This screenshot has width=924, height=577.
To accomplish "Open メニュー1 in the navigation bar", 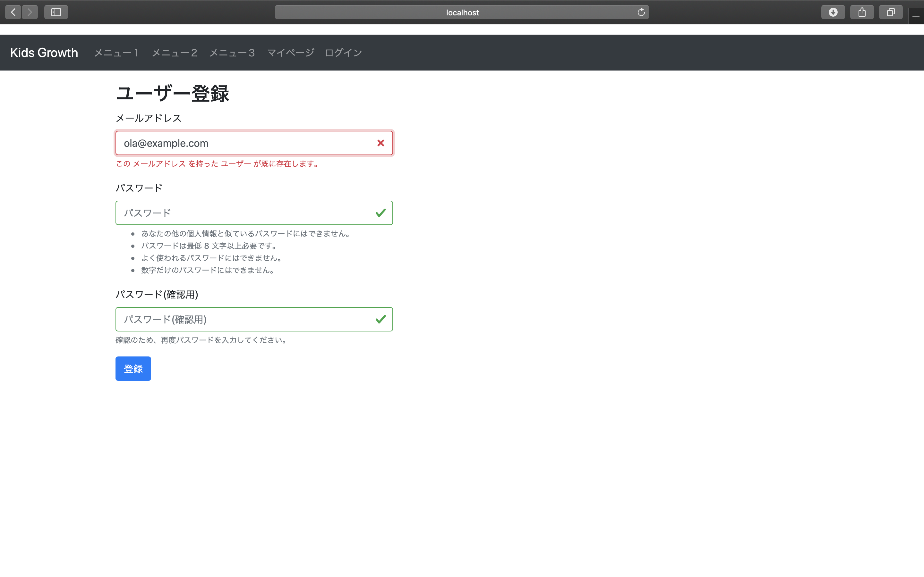I will pyautogui.click(x=116, y=53).
